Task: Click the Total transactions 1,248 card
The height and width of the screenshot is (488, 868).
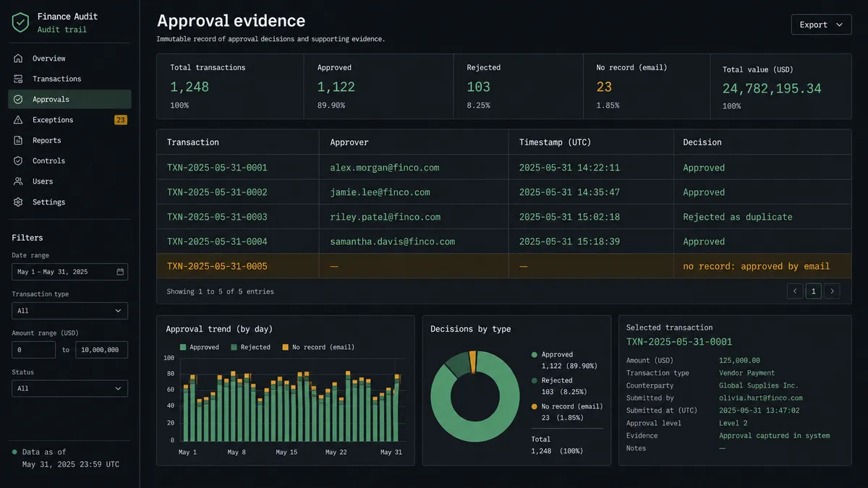Action: (231, 86)
